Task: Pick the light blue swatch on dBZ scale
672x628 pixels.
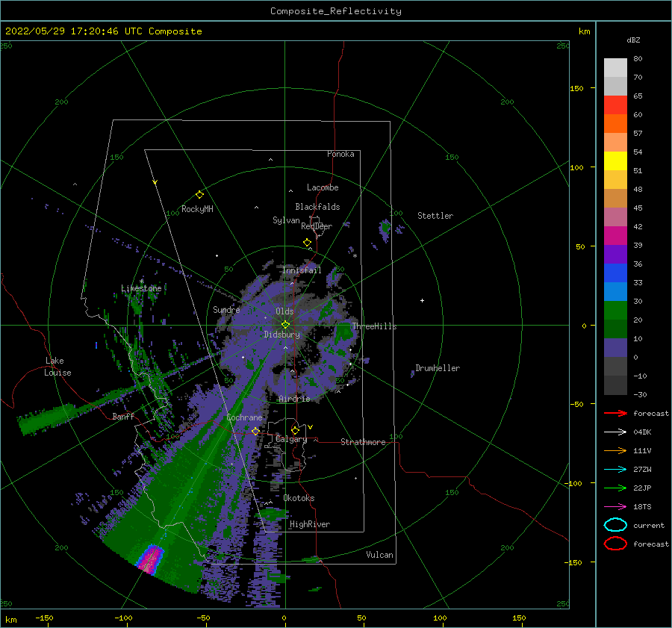Action: tap(615, 291)
